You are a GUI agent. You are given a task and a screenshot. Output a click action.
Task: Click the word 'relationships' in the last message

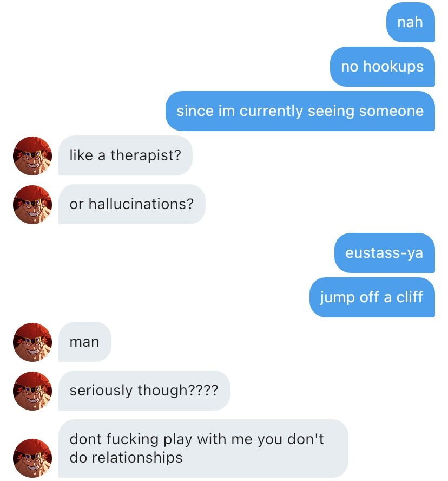point(137,458)
